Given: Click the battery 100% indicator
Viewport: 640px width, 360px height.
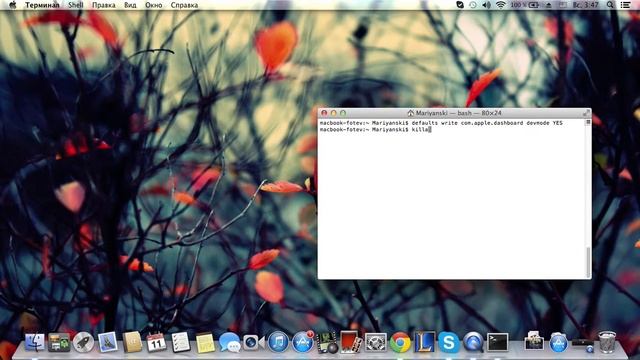Looking at the screenshot, I should 525,5.
